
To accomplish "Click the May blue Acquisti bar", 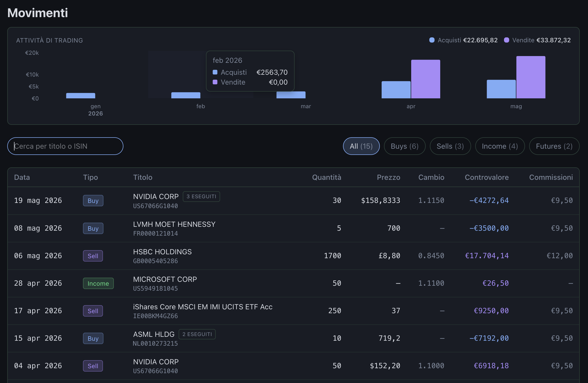I will [x=501, y=89].
